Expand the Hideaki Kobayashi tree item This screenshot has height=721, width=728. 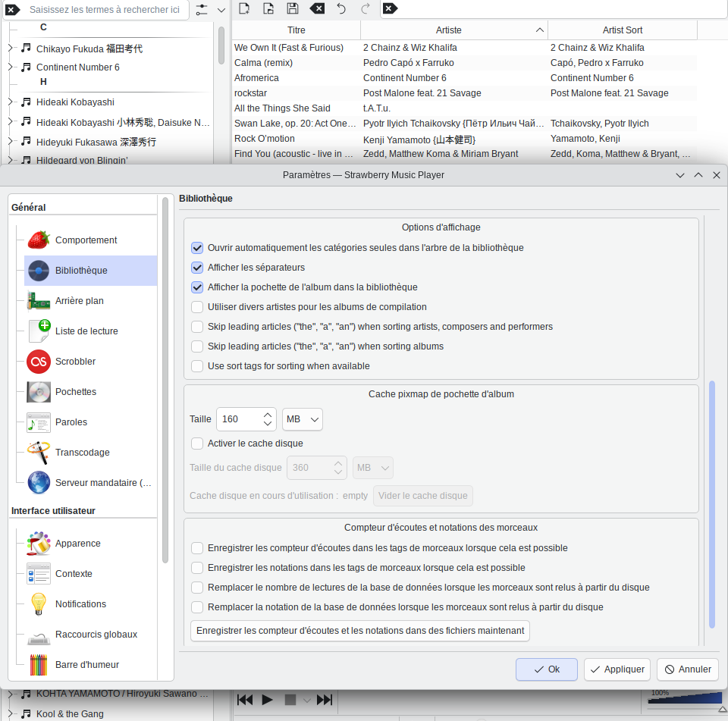click(11, 102)
